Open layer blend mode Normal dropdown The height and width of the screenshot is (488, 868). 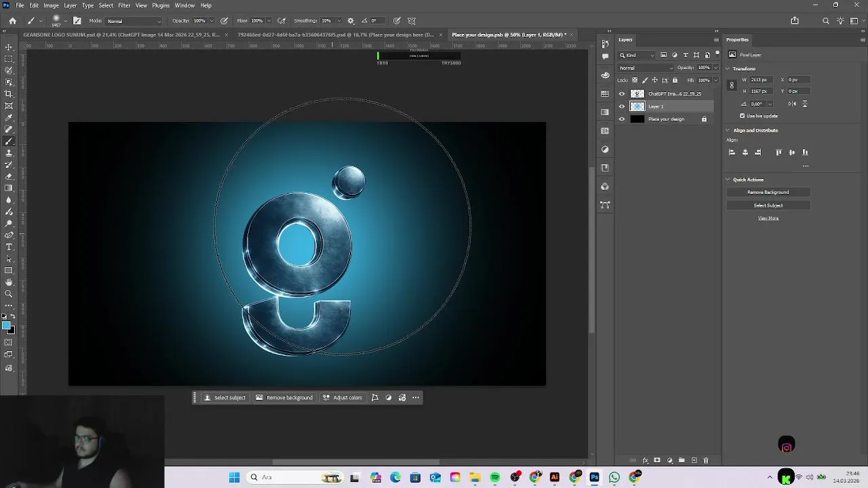click(x=646, y=68)
